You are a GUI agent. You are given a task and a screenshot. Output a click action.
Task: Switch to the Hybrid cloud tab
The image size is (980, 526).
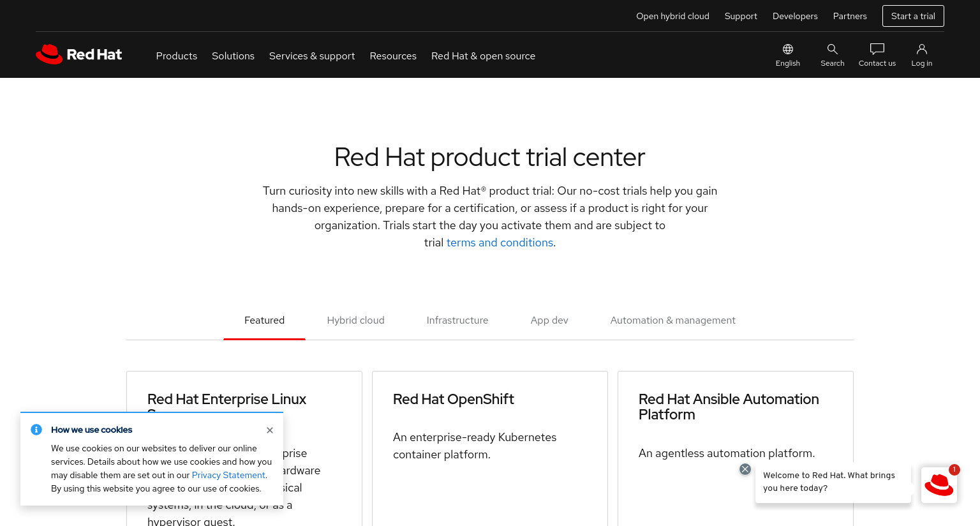355,320
